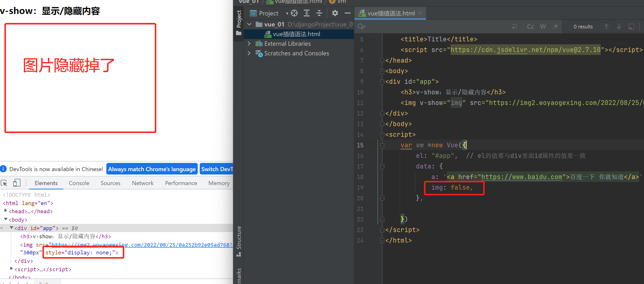
Task: Click the Collapse All icon in Project panel
Action: [319, 13]
